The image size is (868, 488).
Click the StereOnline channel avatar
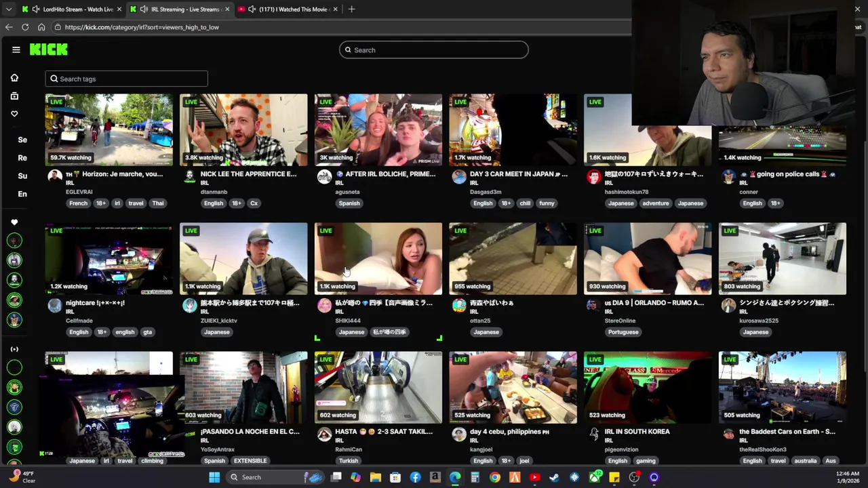593,306
